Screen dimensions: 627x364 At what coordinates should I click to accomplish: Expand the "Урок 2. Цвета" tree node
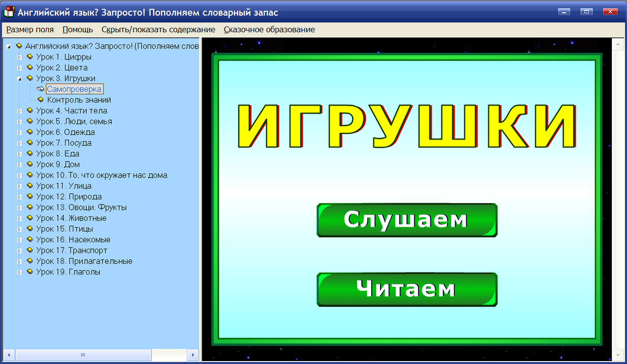19,68
